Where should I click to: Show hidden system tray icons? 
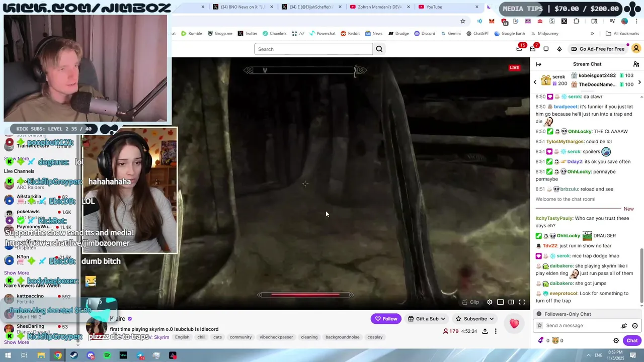coord(588,355)
